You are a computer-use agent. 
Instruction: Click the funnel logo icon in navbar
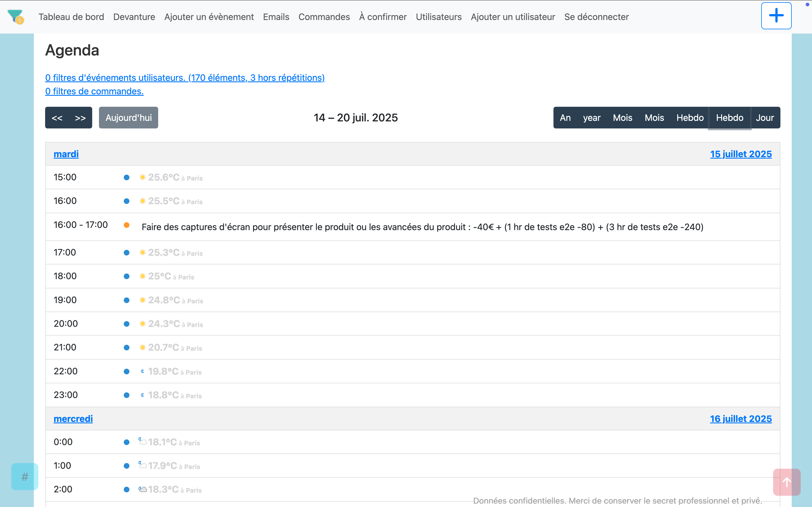(16, 16)
